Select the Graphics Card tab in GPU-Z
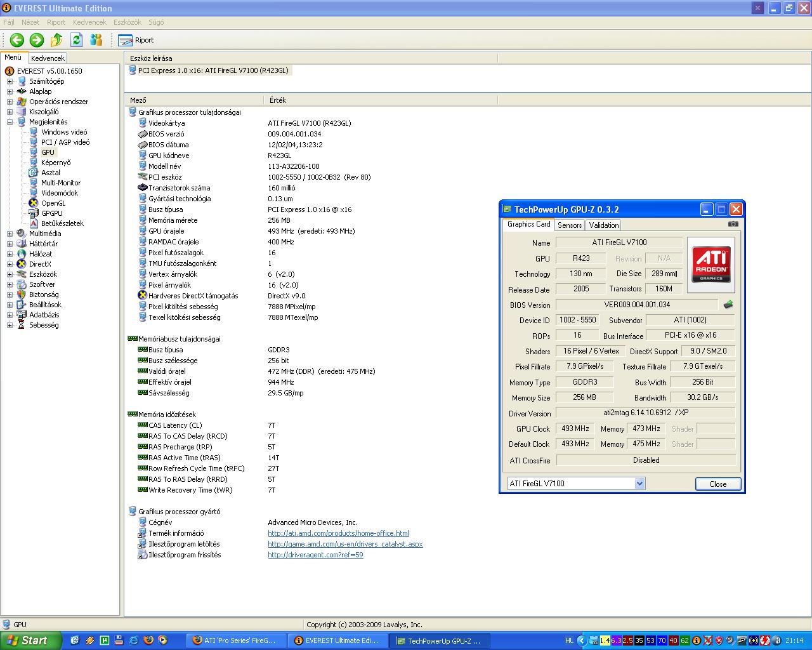The height and width of the screenshot is (650, 812). coord(529,224)
